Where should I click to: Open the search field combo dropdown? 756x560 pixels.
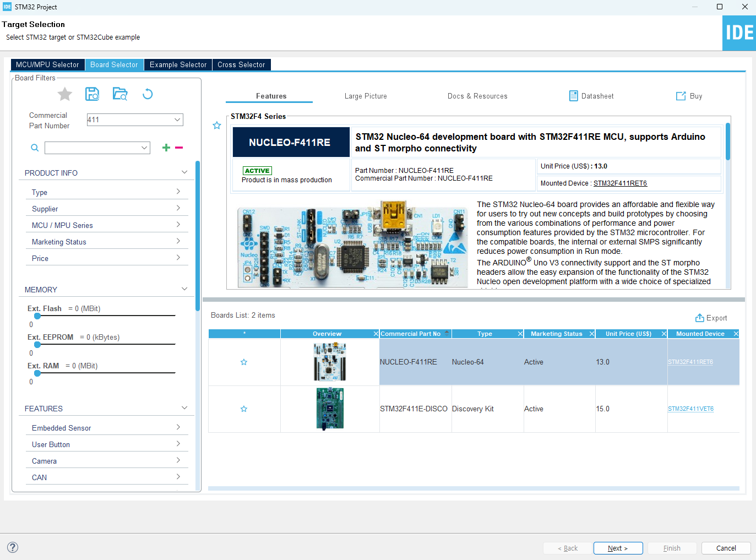[x=144, y=148]
